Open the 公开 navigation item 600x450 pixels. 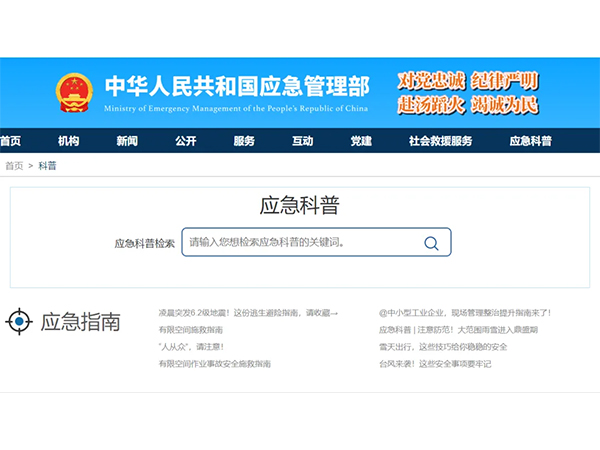pyautogui.click(x=186, y=141)
